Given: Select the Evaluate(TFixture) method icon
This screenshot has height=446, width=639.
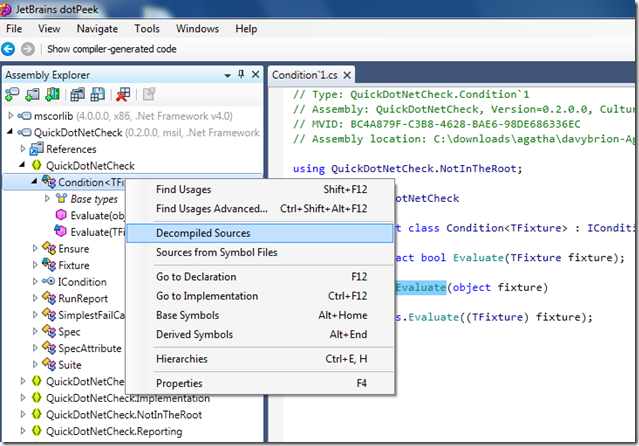Looking at the screenshot, I should 61,231.
